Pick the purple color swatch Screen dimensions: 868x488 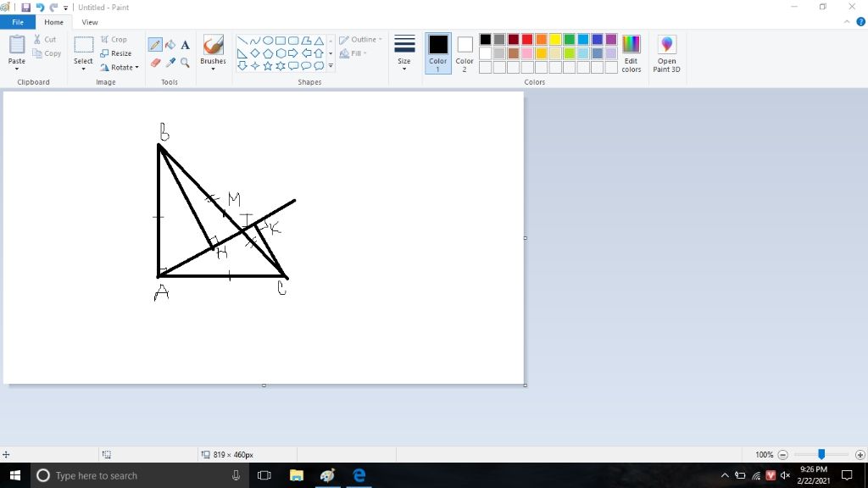pyautogui.click(x=611, y=39)
